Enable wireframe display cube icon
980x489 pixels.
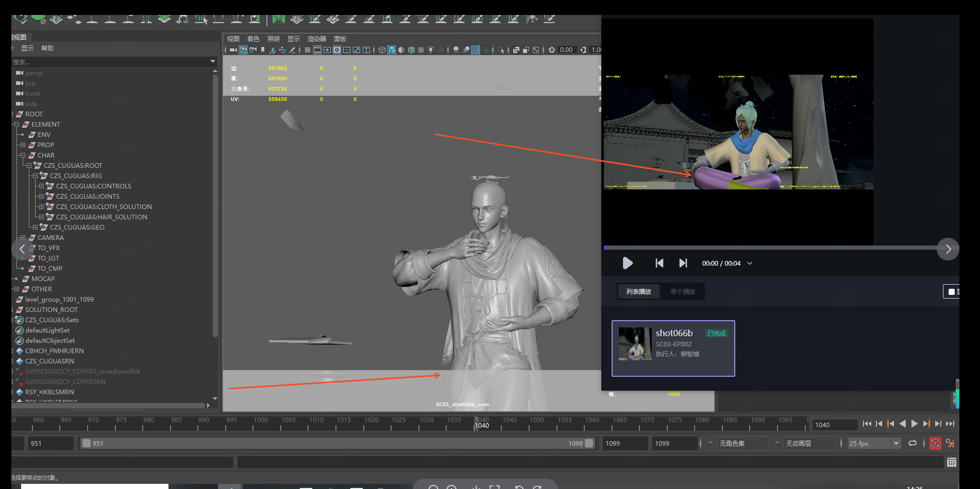click(x=382, y=50)
